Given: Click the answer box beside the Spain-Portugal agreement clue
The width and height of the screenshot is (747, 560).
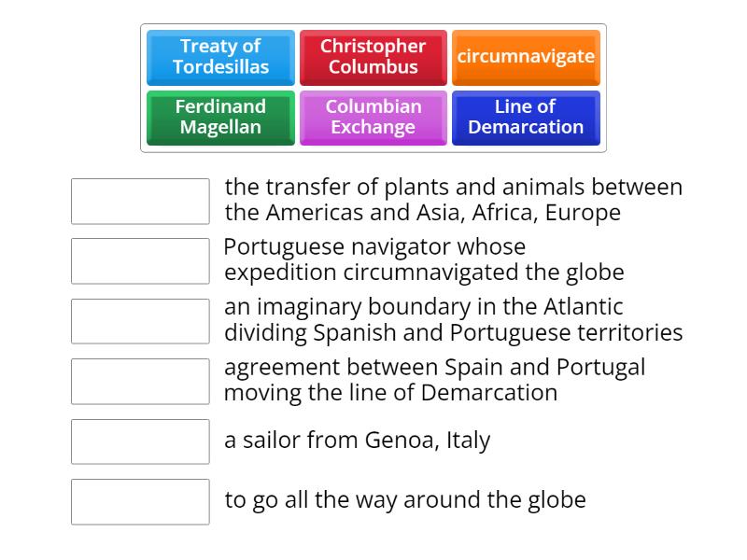Looking at the screenshot, I should 139,382.
